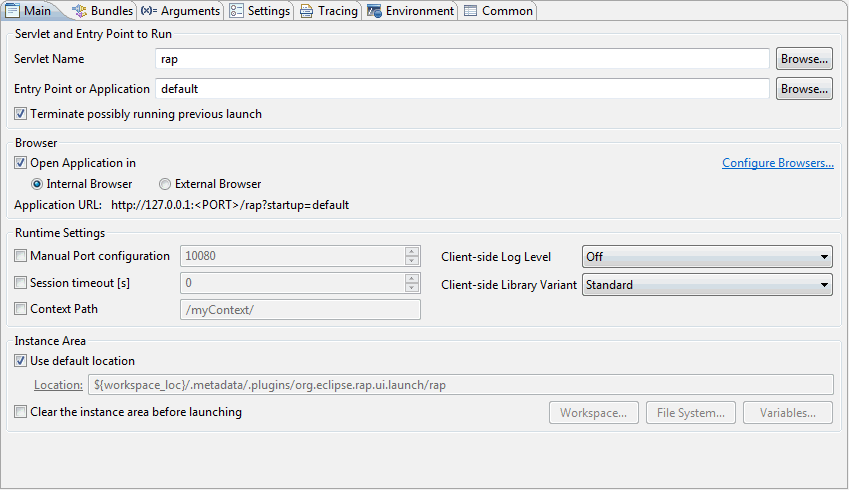Enable Manual Port configuration

point(21,256)
